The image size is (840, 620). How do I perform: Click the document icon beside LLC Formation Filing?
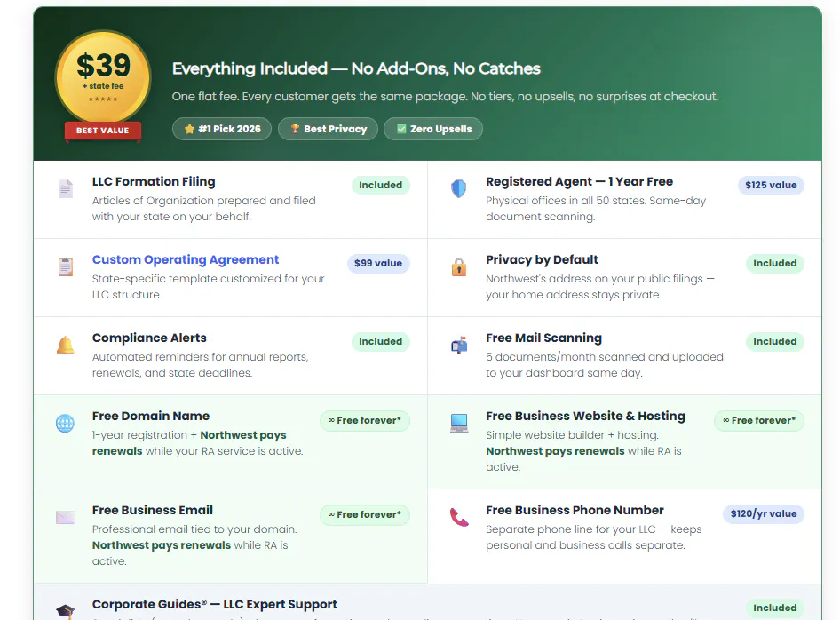tap(66, 188)
